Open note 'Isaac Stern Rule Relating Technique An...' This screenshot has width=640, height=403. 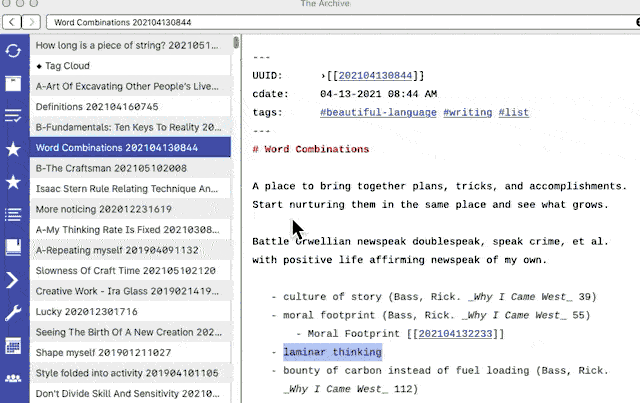130,189
